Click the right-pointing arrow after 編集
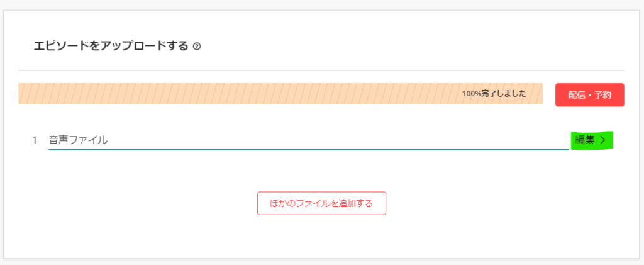This screenshot has width=644, height=265. tap(602, 140)
